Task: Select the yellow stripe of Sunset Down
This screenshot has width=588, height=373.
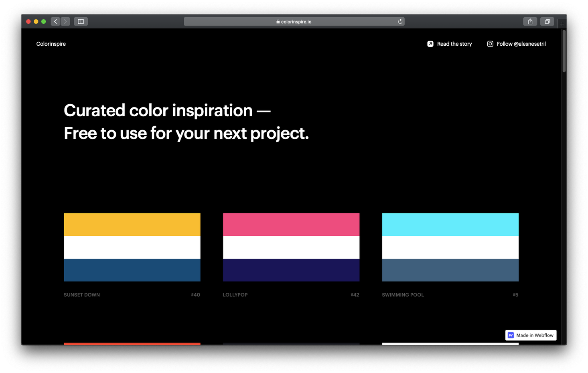Action: coord(132,225)
